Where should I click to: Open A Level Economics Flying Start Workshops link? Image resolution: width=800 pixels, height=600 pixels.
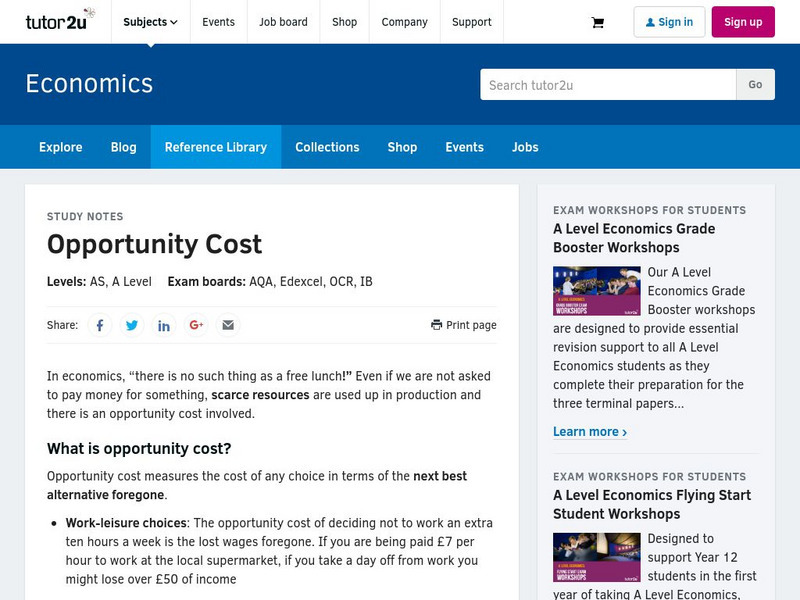click(651, 504)
